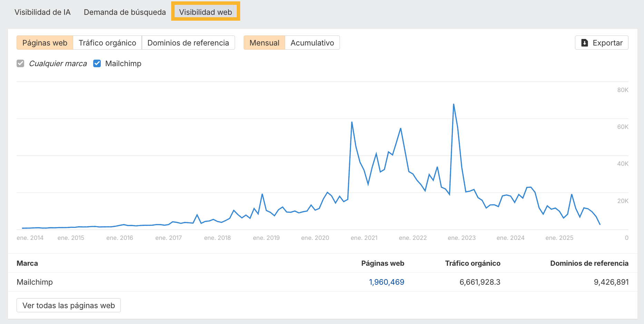Select the Páginas web metric
The image size is (644, 324).
pos(45,43)
